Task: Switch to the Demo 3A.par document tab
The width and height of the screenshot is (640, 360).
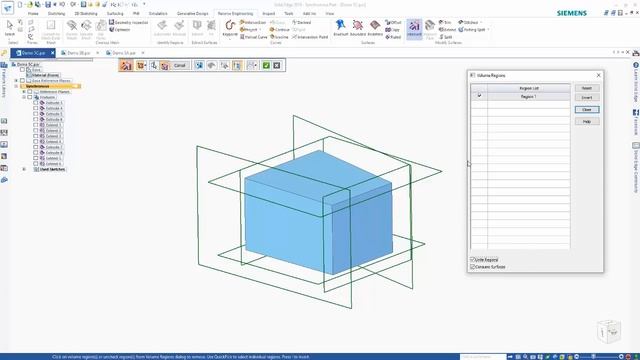Action: point(123,53)
